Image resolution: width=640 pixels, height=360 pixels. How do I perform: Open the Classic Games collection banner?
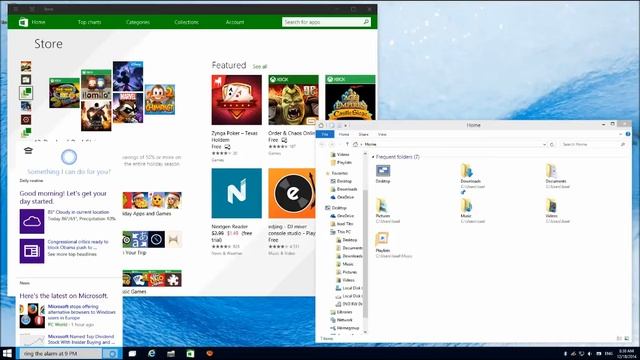[x=152, y=278]
